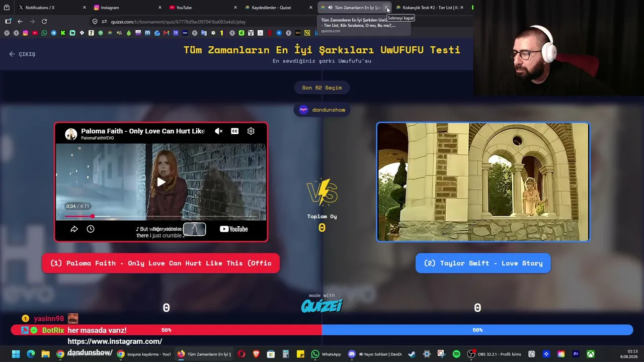Open the video on YouTube via the logo
The image size is (644, 362).
tap(234, 229)
